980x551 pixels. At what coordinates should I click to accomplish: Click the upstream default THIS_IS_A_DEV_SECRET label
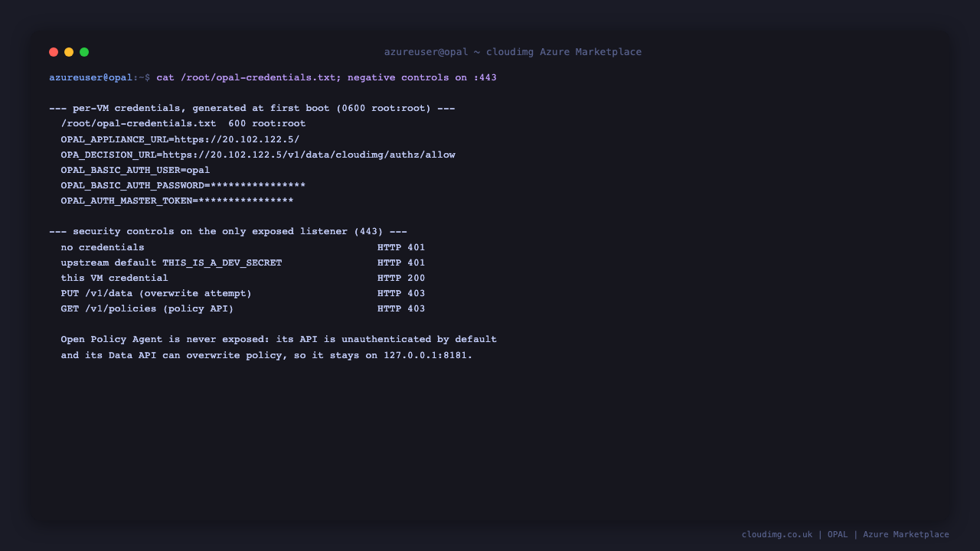pos(171,262)
